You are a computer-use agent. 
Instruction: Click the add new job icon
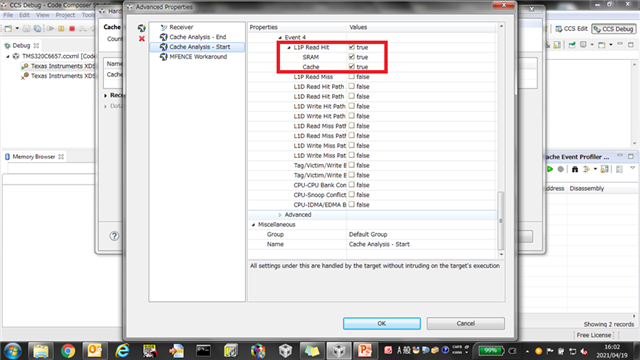142,28
